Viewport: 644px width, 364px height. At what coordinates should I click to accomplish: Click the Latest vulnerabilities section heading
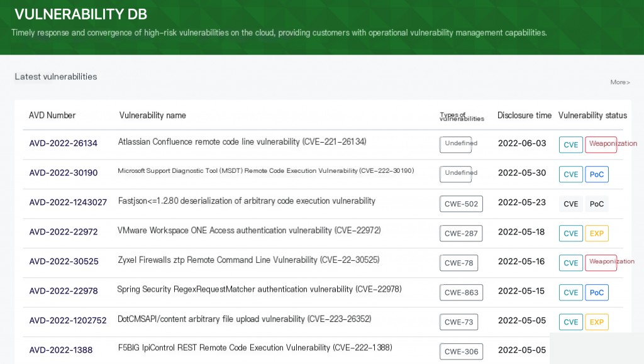(x=56, y=77)
